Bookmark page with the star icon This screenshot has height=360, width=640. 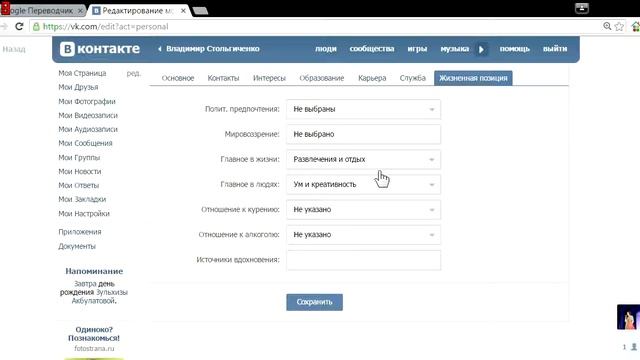coord(619,27)
